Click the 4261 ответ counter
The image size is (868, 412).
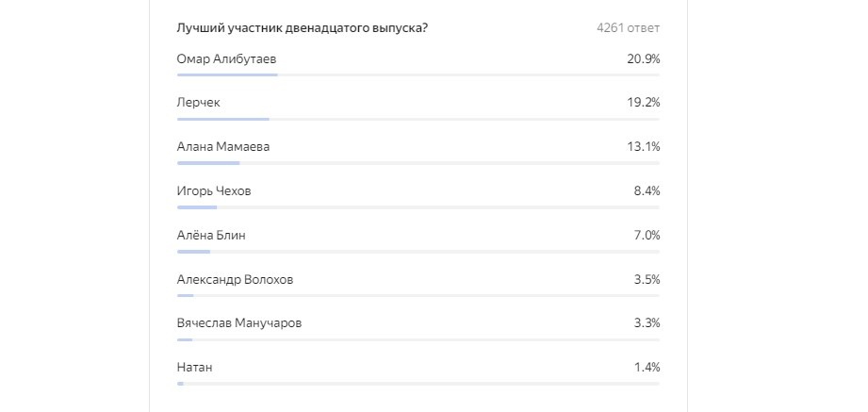tap(628, 27)
